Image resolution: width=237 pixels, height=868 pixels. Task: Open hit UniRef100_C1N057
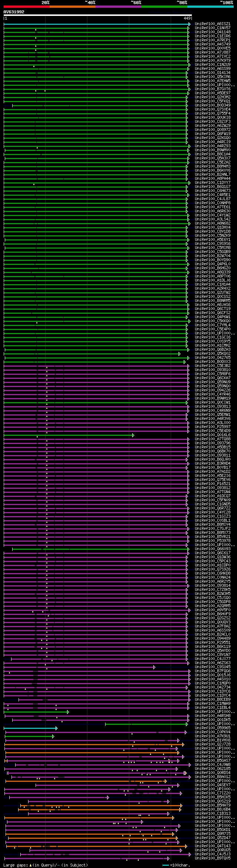[213, 28]
